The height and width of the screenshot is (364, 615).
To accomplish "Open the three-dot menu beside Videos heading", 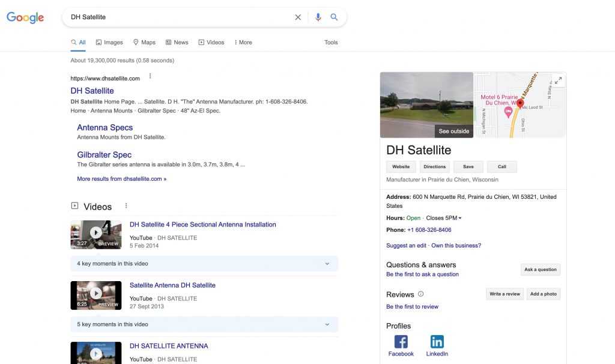I will tap(126, 205).
